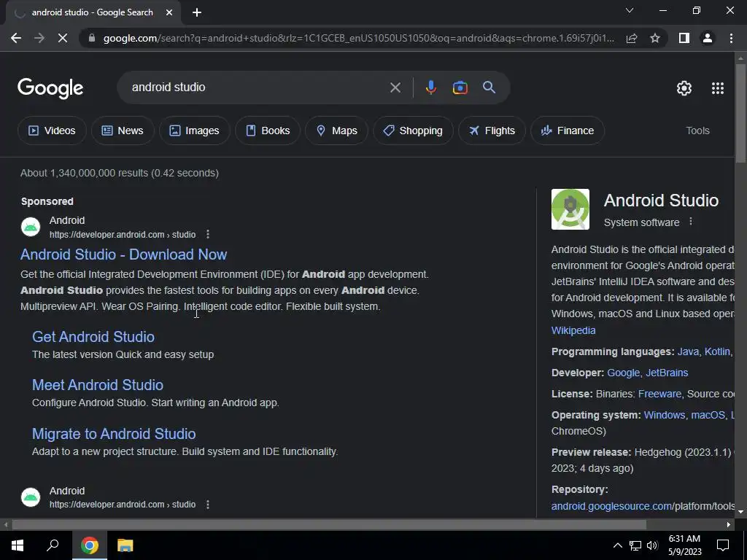Screen dimensions: 747x560
Task: Start voice search with microphone icon
Action: (430, 87)
